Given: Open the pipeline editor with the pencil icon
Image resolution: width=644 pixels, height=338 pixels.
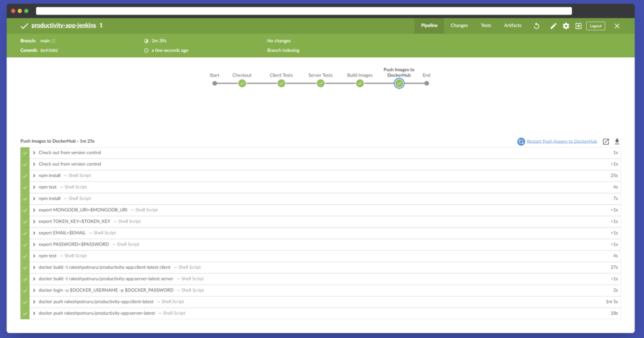Looking at the screenshot, I should click(553, 26).
